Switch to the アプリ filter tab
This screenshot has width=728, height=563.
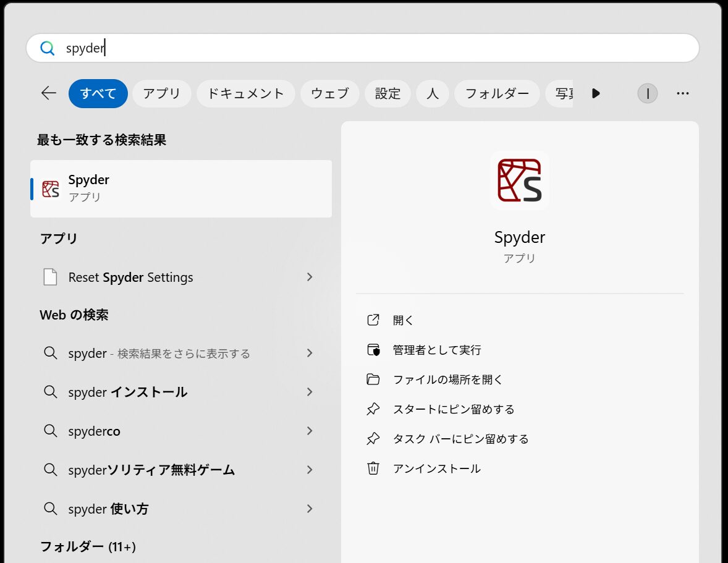point(161,93)
